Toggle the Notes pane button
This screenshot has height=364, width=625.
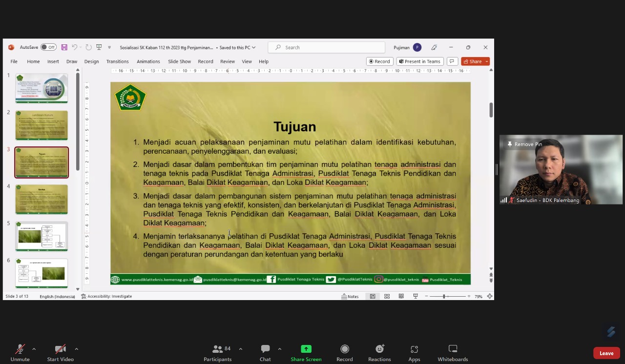[350, 296]
